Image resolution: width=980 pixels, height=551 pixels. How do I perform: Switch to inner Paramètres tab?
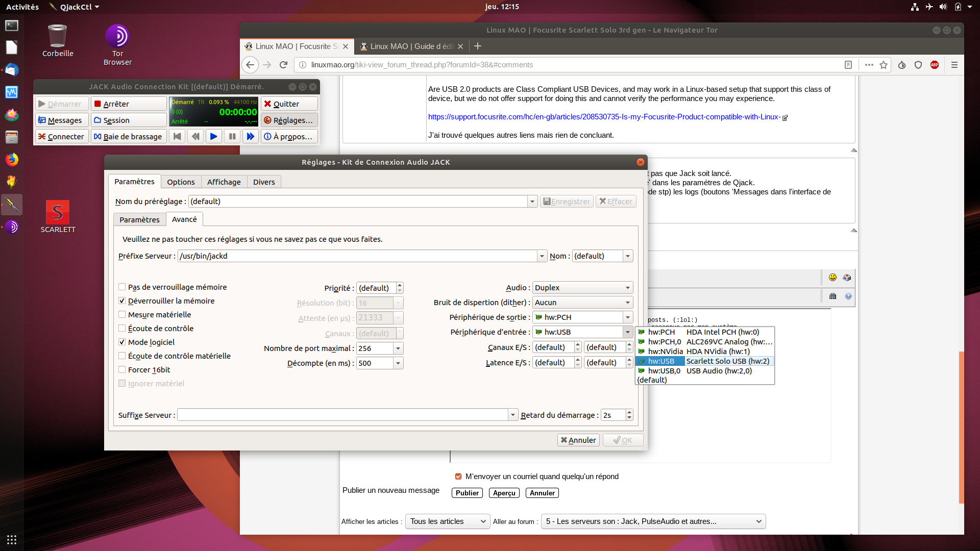[139, 220]
